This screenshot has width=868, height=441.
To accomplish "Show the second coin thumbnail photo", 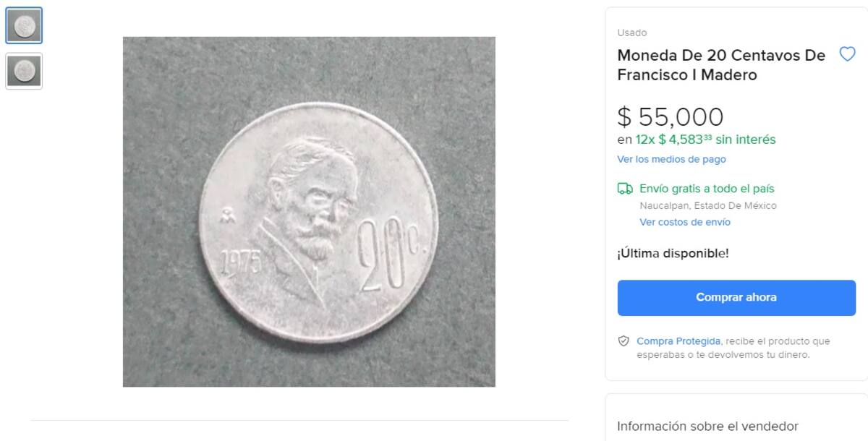I will [24, 71].
